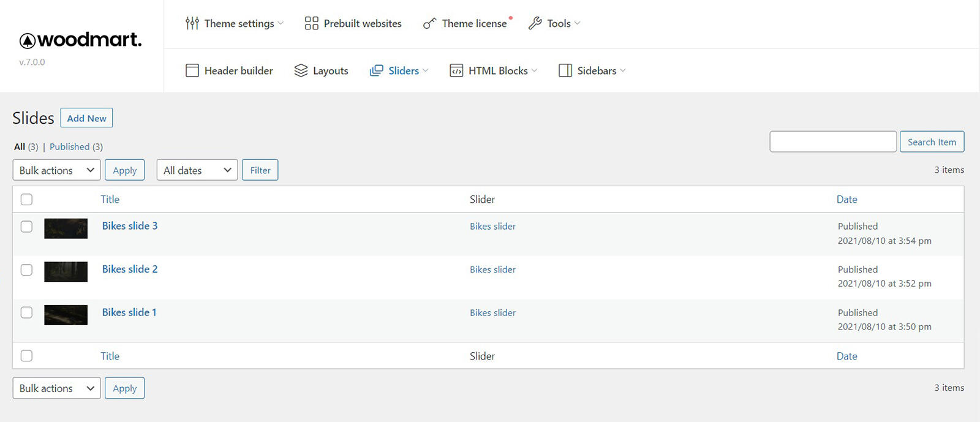980x422 pixels.
Task: Click the Sidebars panel icon
Action: coord(565,70)
